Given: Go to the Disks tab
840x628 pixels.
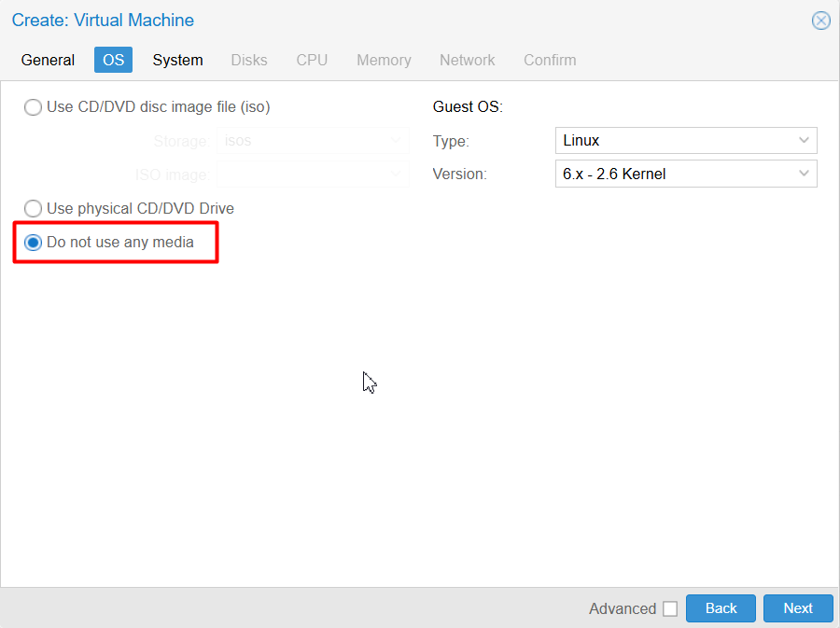Looking at the screenshot, I should [x=249, y=60].
